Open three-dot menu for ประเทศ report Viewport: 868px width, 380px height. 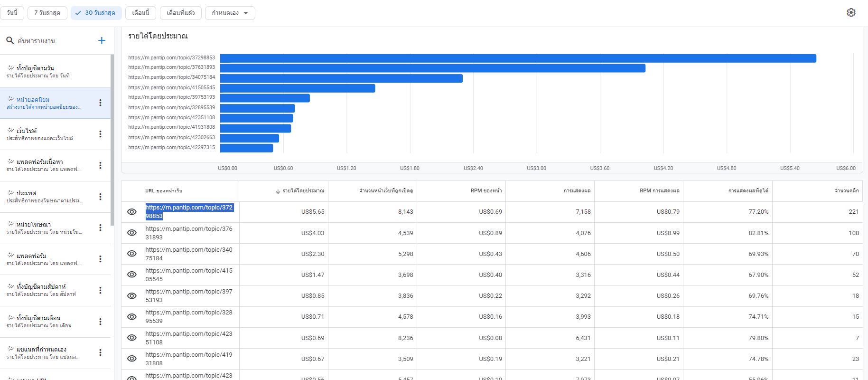[100, 197]
